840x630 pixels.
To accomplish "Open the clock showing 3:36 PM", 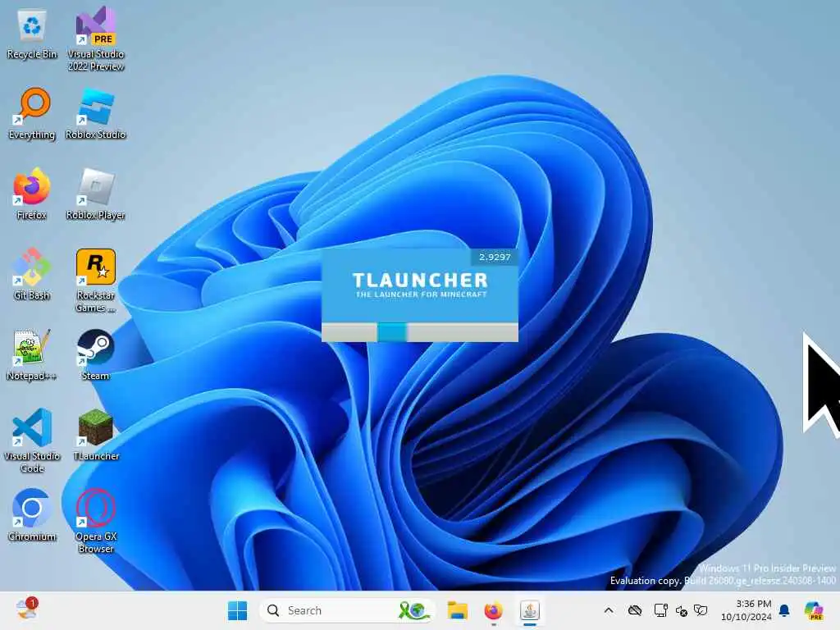I will [746, 610].
